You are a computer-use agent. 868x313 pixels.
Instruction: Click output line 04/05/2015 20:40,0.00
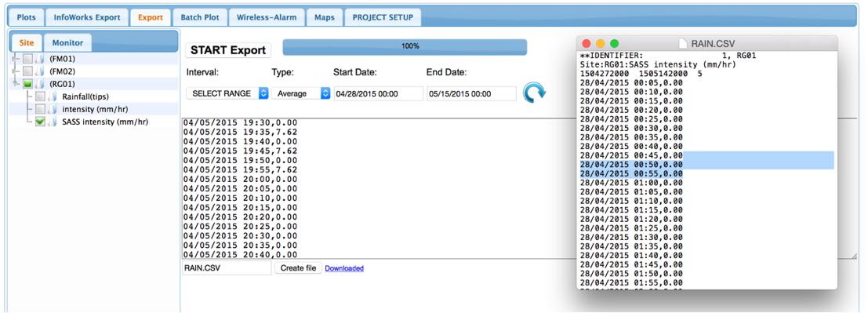click(240, 254)
